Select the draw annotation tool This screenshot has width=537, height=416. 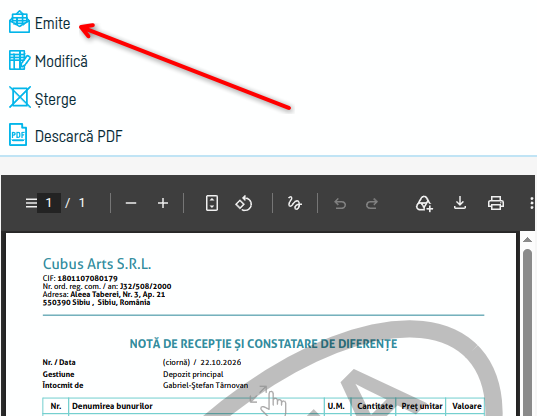tap(295, 203)
